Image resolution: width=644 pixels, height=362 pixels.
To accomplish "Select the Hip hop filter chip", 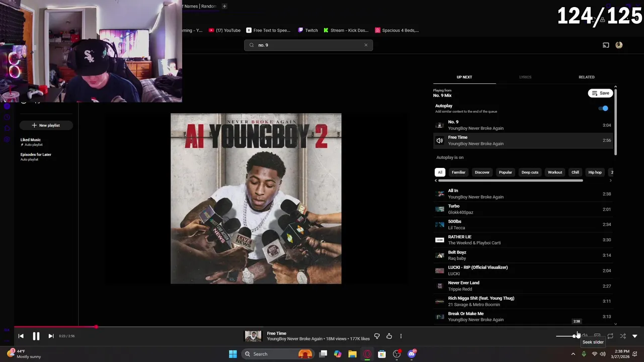I will click(595, 172).
